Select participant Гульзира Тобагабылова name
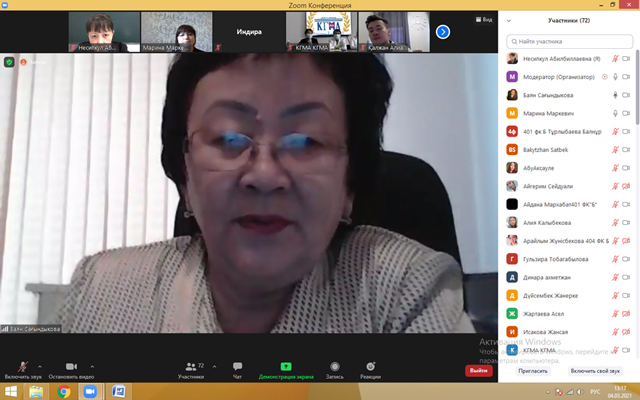The height and width of the screenshot is (400, 640). (x=556, y=259)
